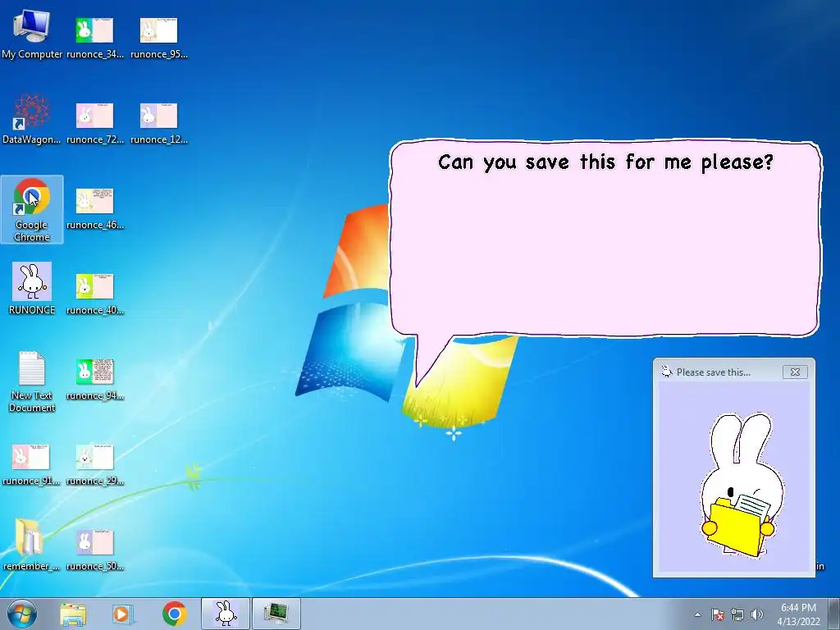Select the runonce_94 image file

95,378
